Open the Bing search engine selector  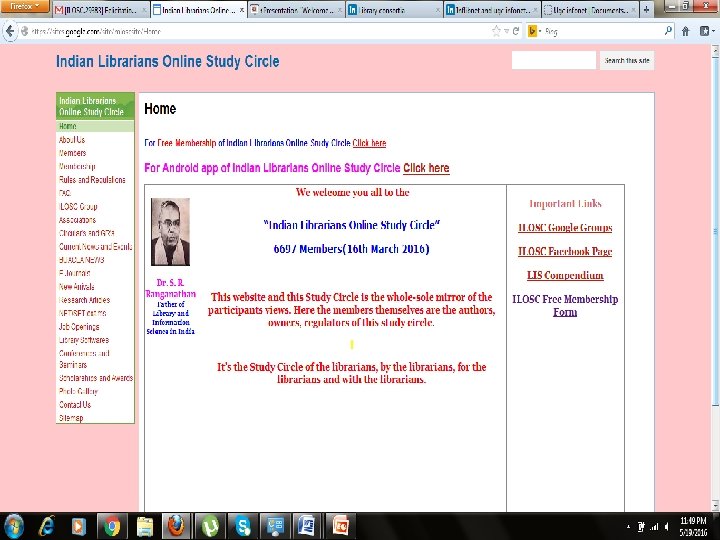[x=534, y=31]
